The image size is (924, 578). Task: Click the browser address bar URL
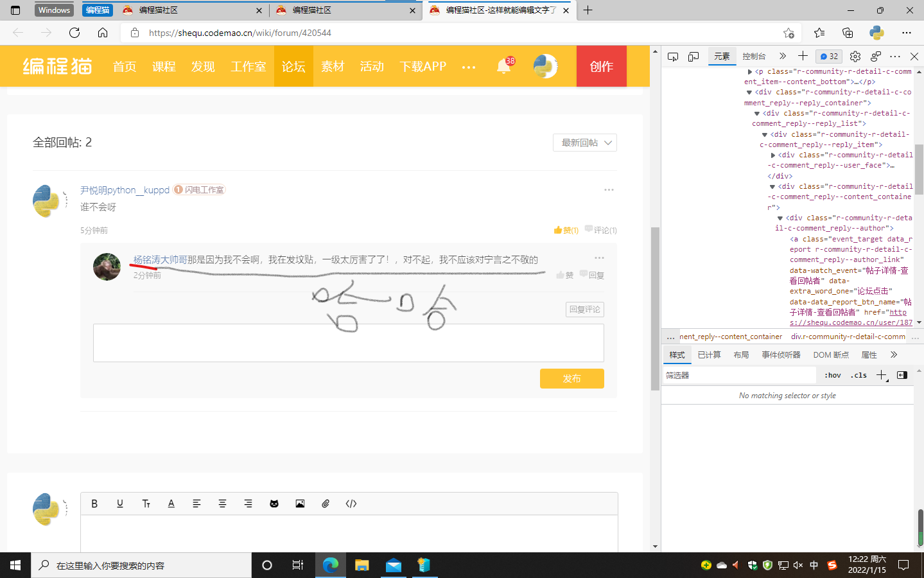240,33
